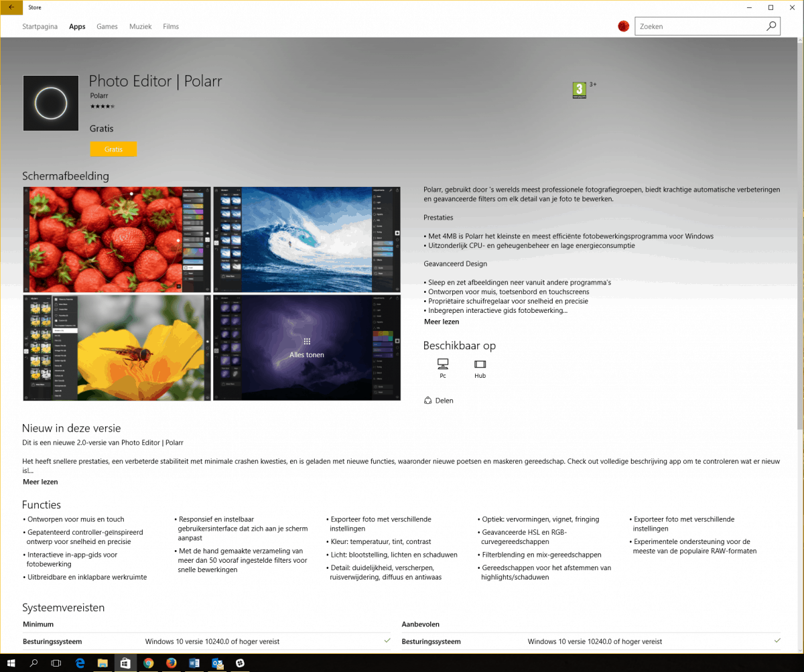Open Task View from the taskbar
804x672 pixels.
[x=56, y=663]
